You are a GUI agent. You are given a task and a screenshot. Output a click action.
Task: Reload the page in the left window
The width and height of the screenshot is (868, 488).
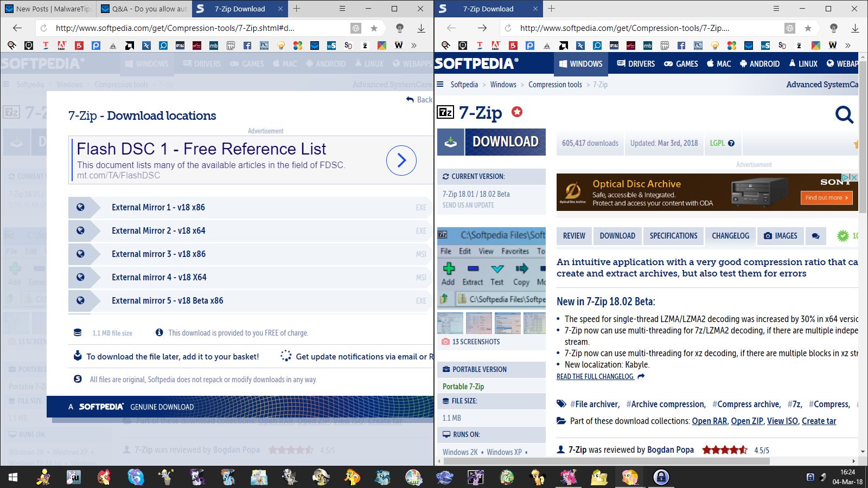[44, 28]
